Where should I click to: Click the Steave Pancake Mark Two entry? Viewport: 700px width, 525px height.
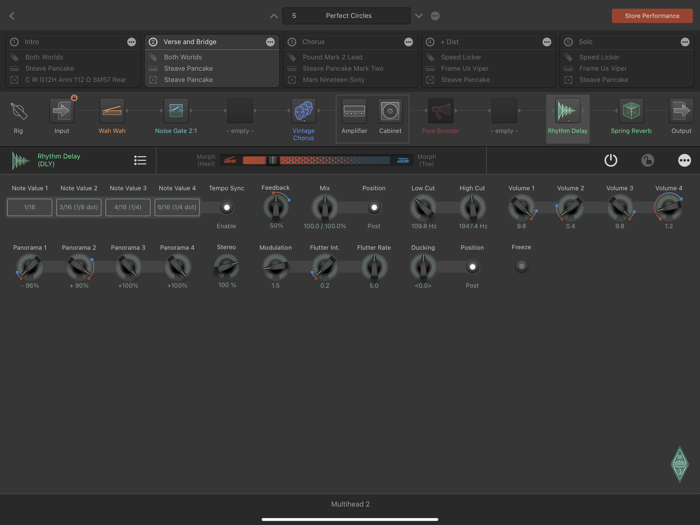click(343, 68)
